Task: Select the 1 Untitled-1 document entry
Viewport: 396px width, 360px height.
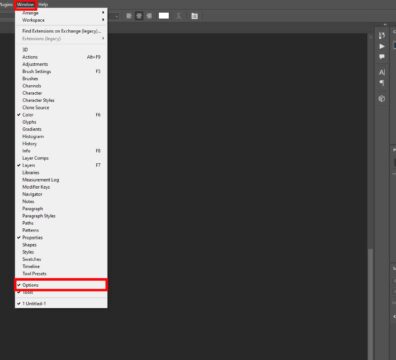Action: pyautogui.click(x=61, y=304)
